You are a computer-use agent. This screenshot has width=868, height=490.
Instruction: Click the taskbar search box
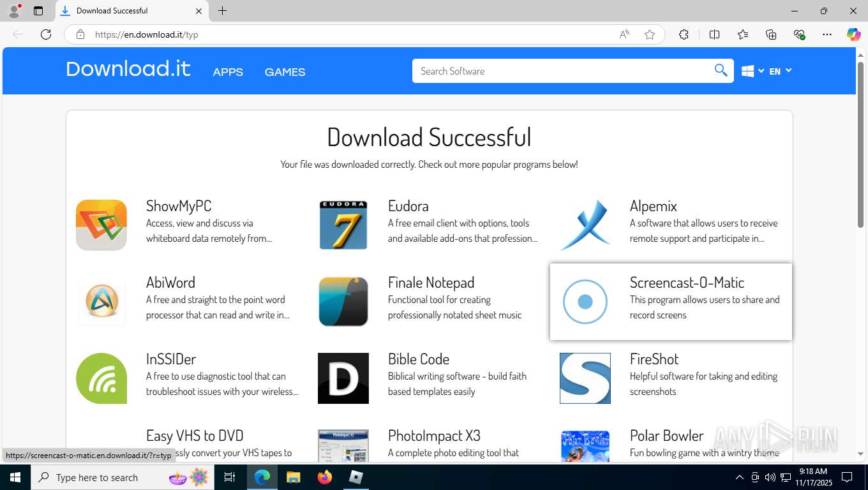coord(121,477)
